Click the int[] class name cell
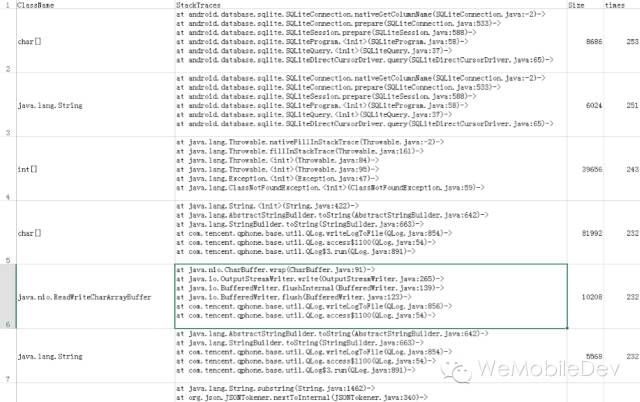 96,169
